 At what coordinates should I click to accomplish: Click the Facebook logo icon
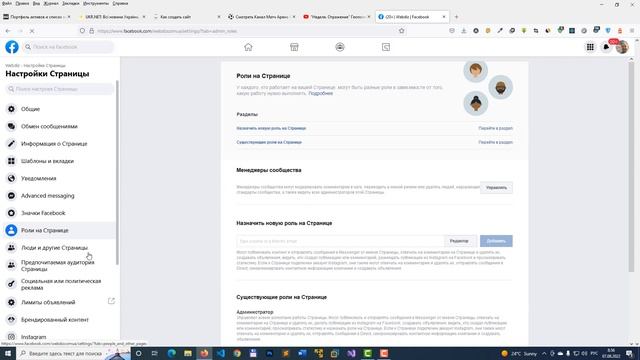(12, 47)
